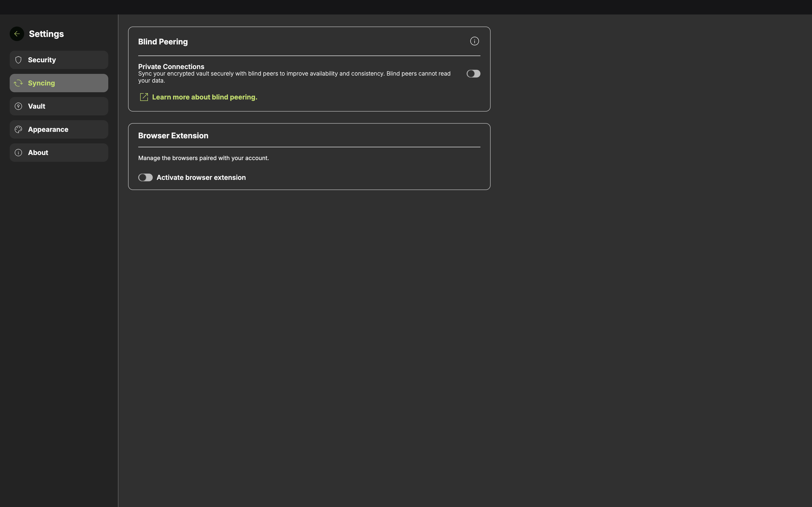The height and width of the screenshot is (507, 812).
Task: Click the Blind Peering section heading
Action: click(163, 42)
